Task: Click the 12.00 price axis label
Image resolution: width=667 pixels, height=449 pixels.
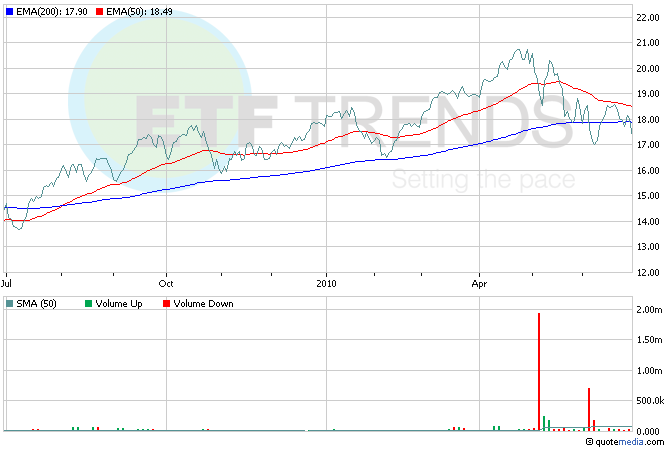Action: click(x=648, y=272)
